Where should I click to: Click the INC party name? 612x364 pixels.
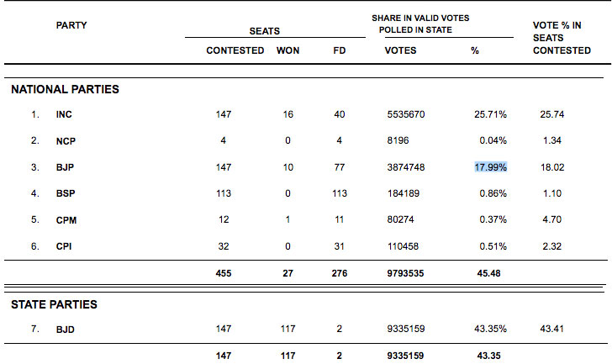[x=66, y=113]
